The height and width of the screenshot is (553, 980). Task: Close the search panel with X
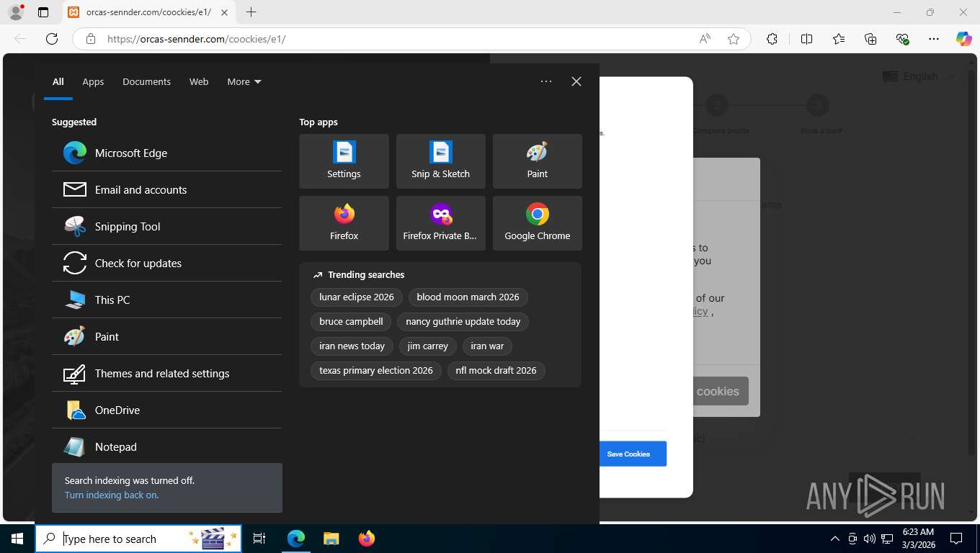tap(576, 81)
